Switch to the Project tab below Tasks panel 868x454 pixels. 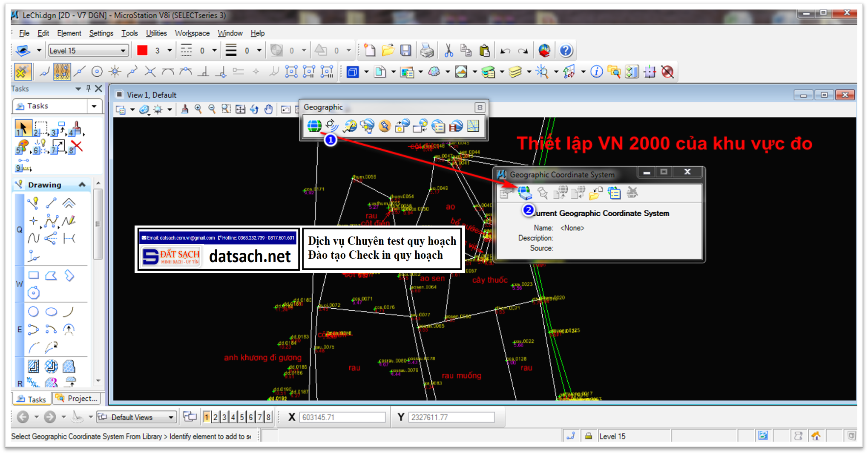click(77, 399)
